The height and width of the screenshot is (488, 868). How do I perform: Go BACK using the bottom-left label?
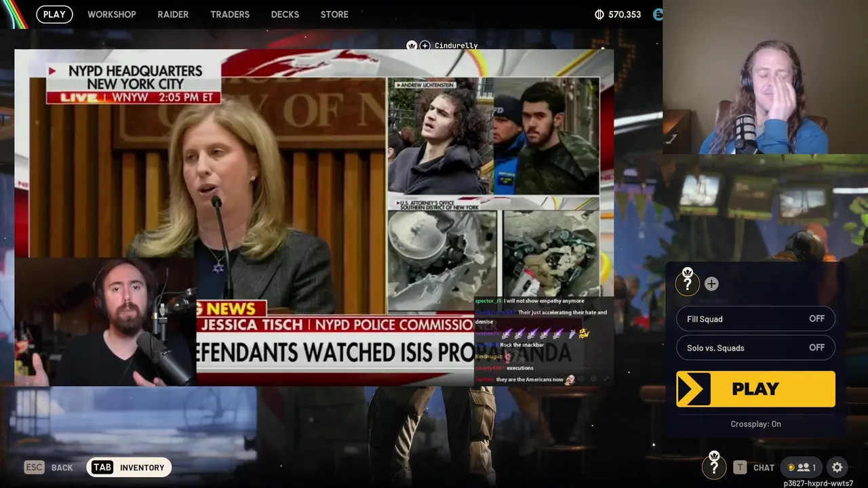tap(62, 468)
